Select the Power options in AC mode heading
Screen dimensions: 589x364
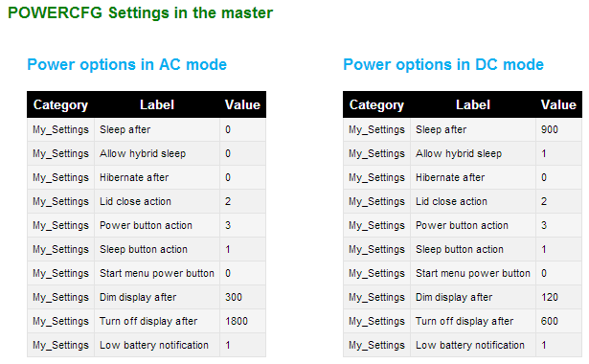coord(127,64)
